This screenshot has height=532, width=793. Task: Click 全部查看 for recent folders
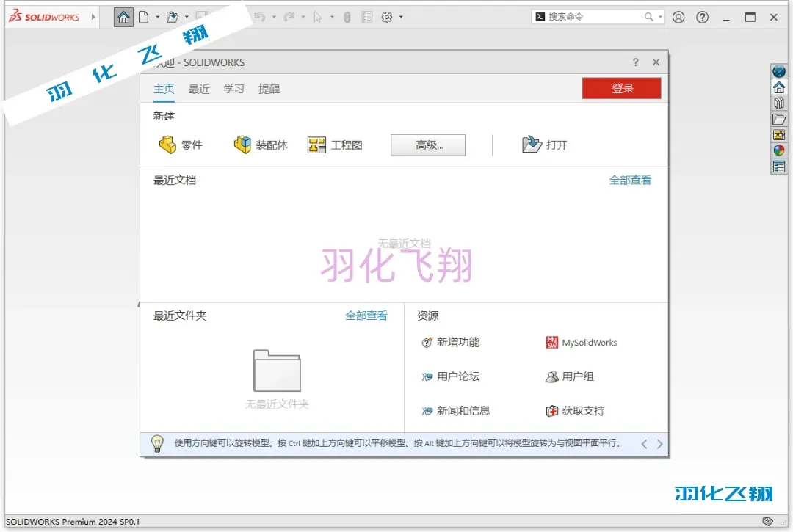click(x=366, y=316)
